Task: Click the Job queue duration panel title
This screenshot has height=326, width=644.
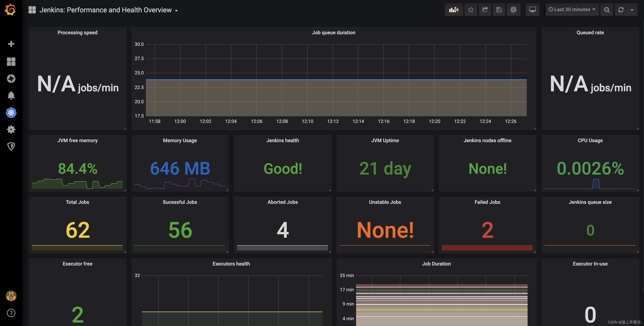Action: [x=334, y=33]
